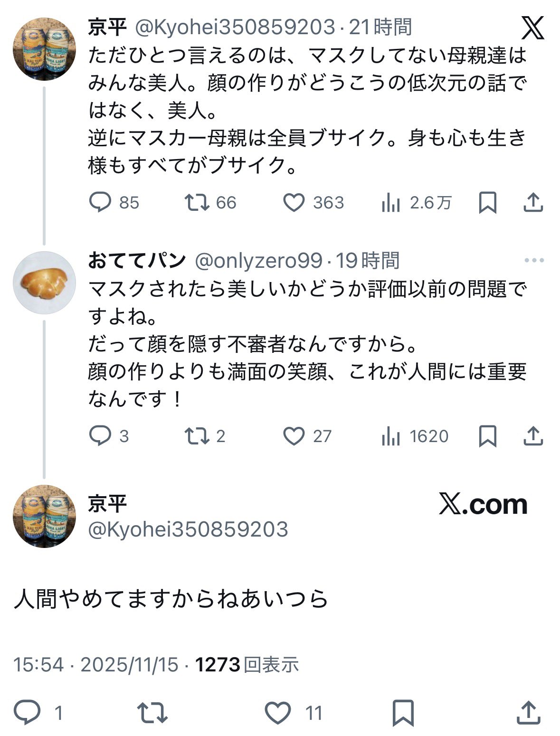This screenshot has height=736, width=560.
Task: Repost おててパン's reply
Action: point(197,436)
